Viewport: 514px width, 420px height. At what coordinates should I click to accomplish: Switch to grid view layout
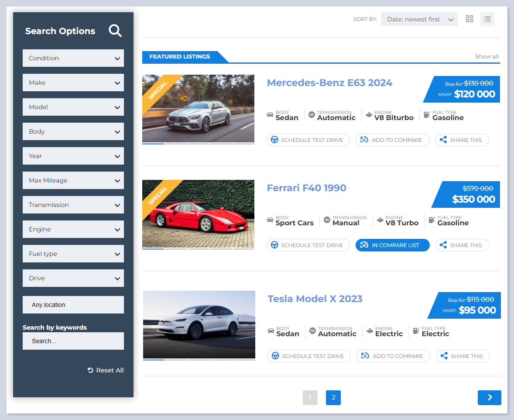pos(469,19)
